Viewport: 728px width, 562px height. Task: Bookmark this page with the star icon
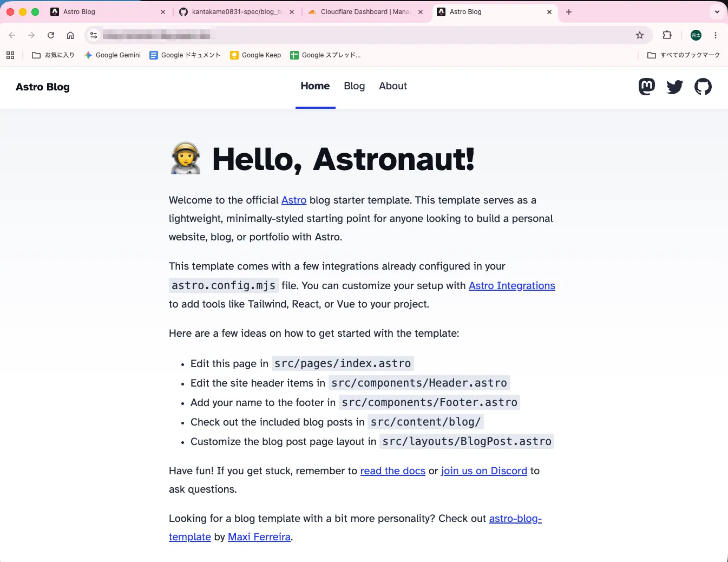(640, 35)
